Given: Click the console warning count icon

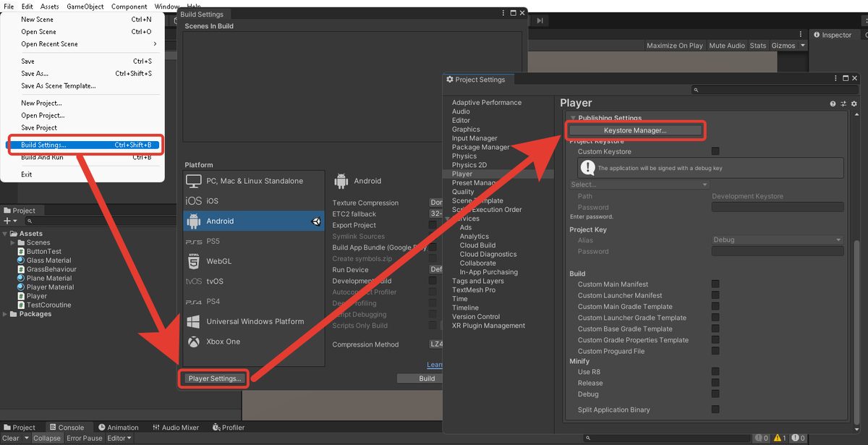Looking at the screenshot, I should coord(777,438).
